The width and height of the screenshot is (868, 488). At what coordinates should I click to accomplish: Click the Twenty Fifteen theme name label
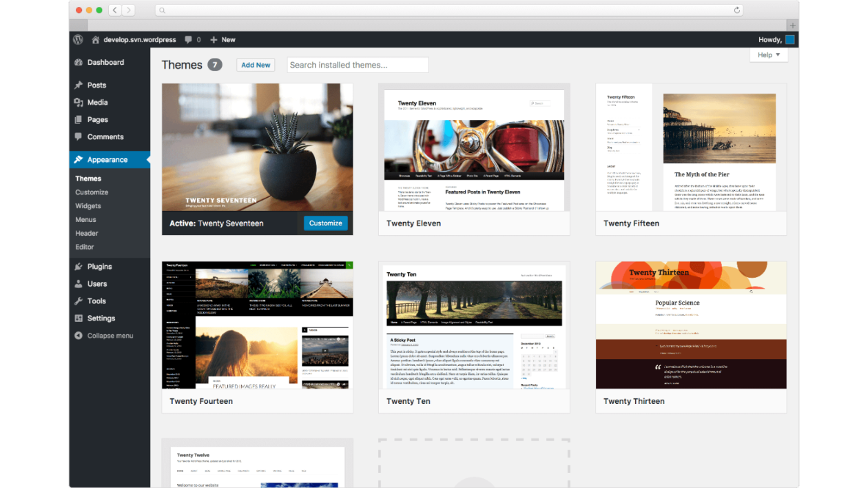click(x=631, y=223)
